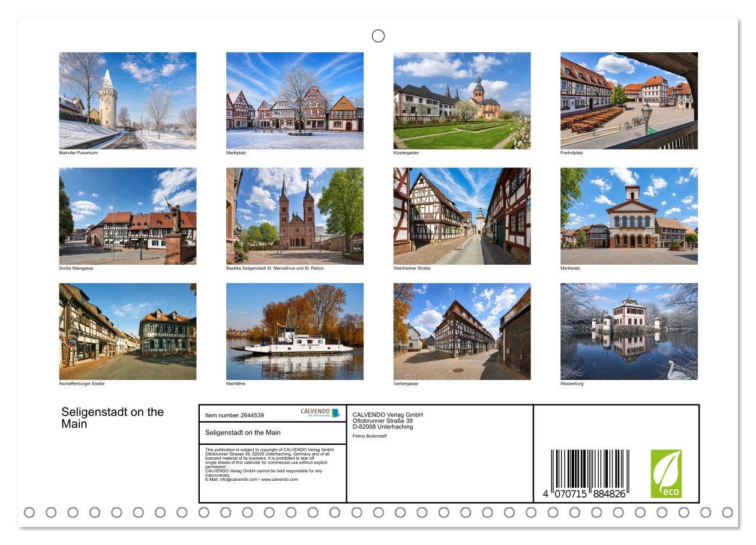Open the Wasserburg photo with swan

pyautogui.click(x=629, y=332)
